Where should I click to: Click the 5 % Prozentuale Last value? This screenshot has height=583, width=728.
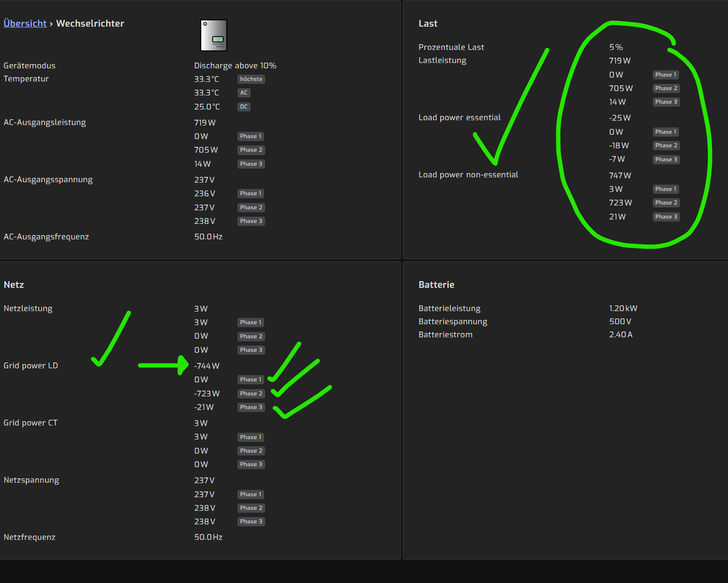[616, 47]
